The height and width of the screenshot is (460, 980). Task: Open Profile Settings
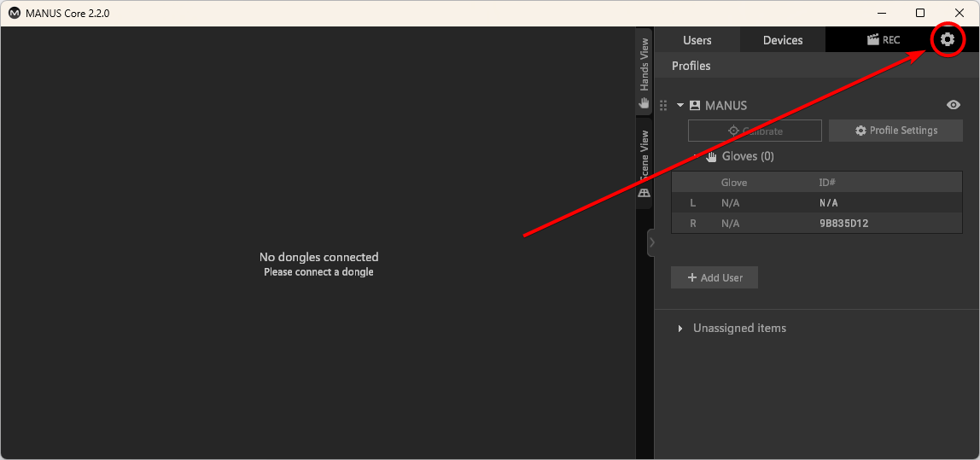tap(895, 131)
